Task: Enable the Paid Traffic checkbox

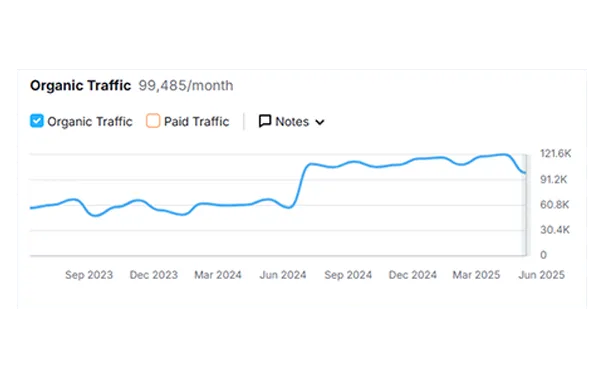Action: [x=153, y=121]
